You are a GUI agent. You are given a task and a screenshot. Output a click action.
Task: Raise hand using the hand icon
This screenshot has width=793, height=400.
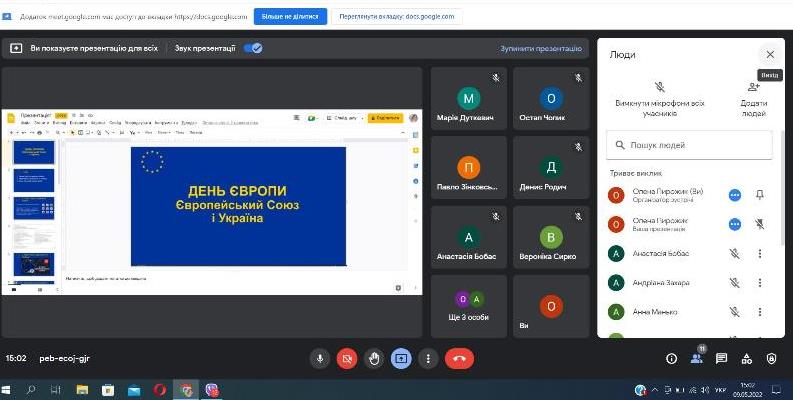pyautogui.click(x=374, y=358)
